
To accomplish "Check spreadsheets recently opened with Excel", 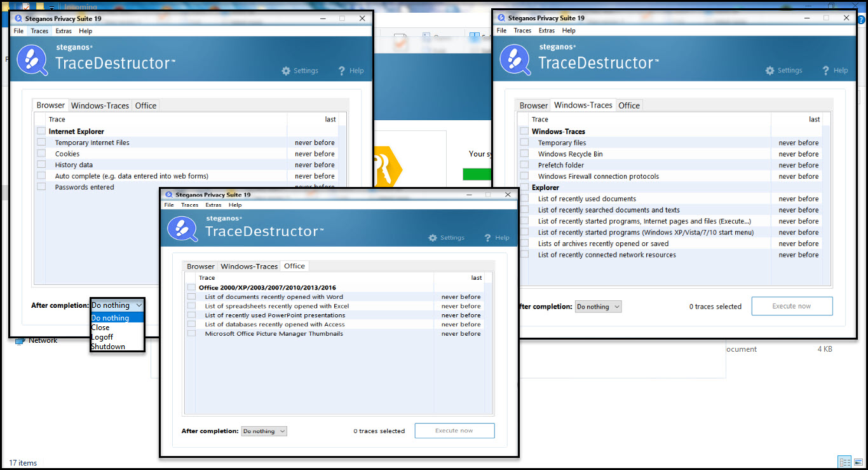I will pos(191,306).
